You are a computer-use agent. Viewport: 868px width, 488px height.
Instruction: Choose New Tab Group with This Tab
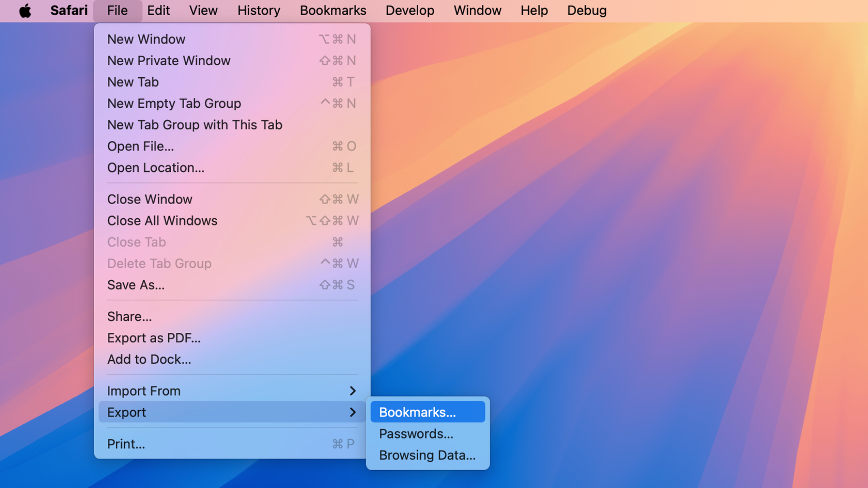tap(232, 125)
